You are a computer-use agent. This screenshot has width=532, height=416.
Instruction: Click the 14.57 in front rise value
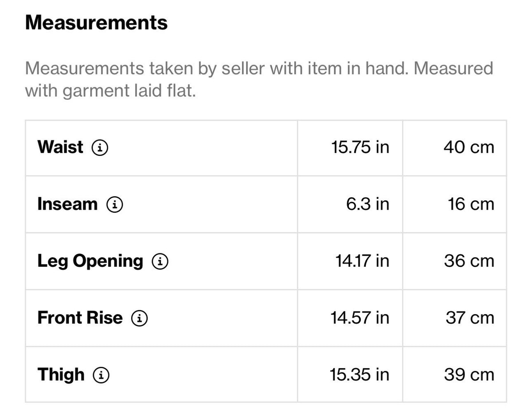pyautogui.click(x=360, y=318)
